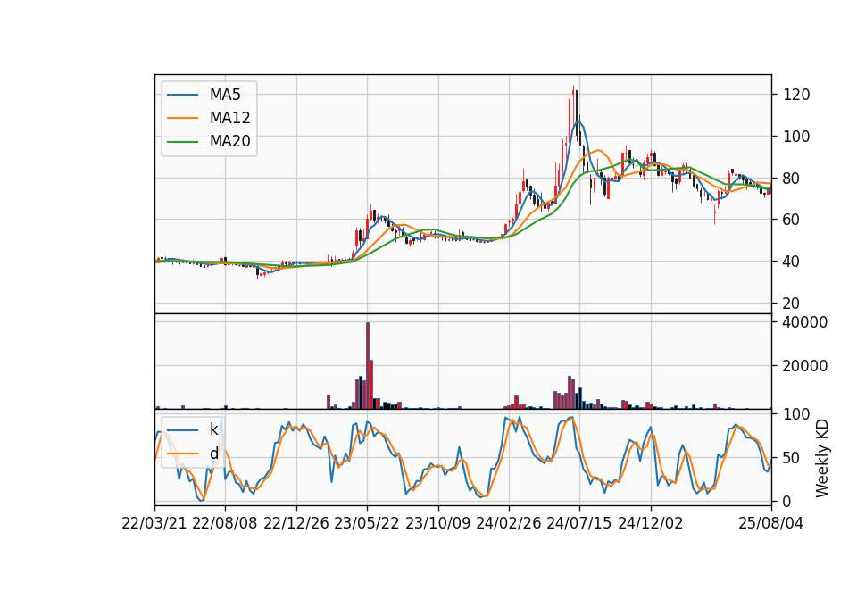Click the 22/12/26 date axis label
Screen dimensions: 857x616
coord(296,523)
